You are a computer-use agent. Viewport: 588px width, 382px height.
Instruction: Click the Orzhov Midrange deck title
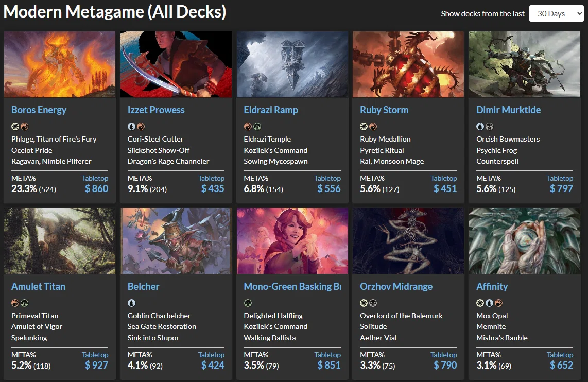click(396, 286)
